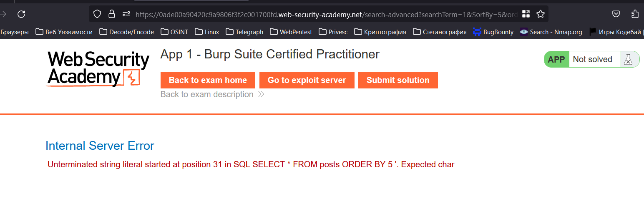Focus the URL address bar field

[325, 14]
